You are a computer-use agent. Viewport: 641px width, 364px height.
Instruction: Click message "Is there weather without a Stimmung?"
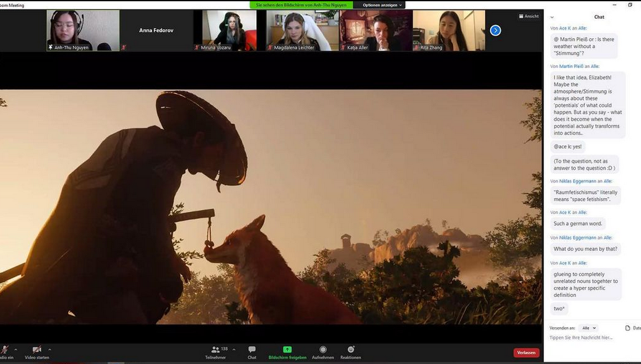click(584, 46)
